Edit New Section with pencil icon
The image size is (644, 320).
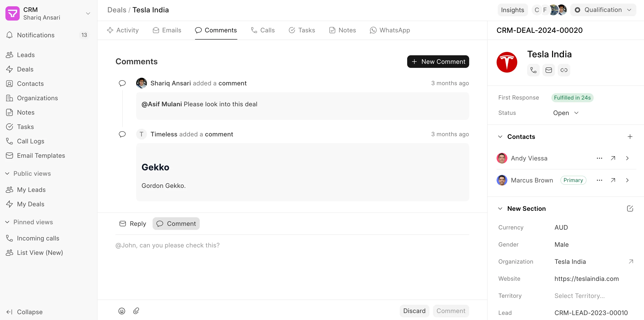coord(630,209)
